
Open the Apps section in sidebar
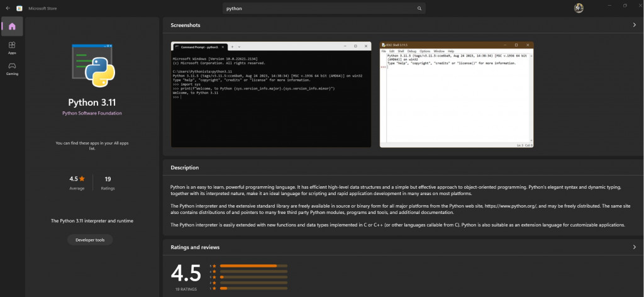coord(13,48)
